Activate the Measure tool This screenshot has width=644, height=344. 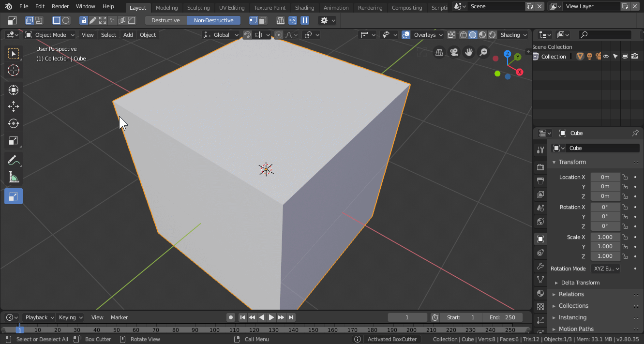coord(14,177)
